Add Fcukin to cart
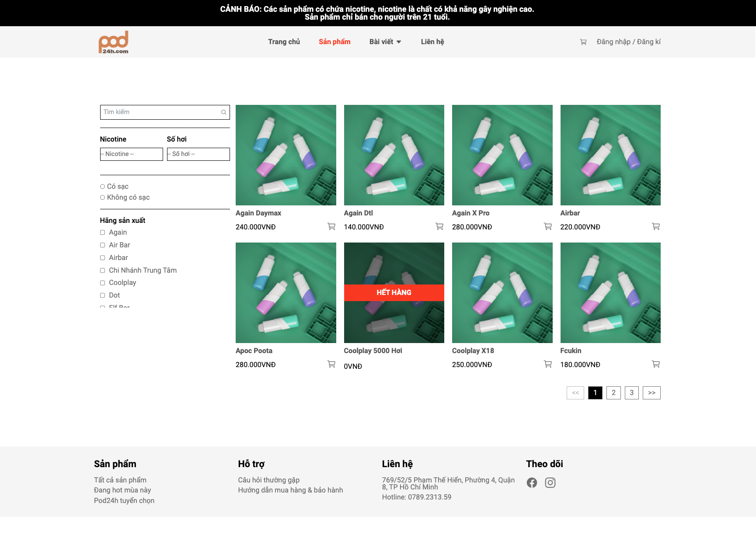This screenshot has width=756, height=541. (x=656, y=364)
